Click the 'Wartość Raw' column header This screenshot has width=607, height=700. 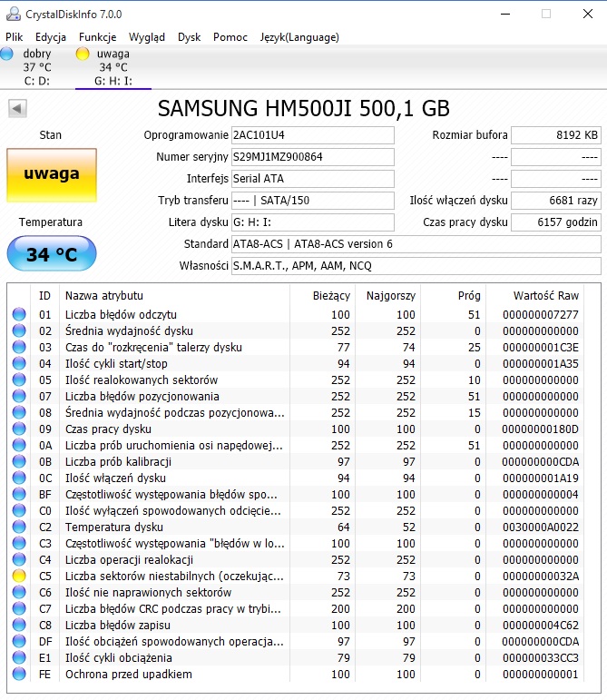(x=546, y=296)
